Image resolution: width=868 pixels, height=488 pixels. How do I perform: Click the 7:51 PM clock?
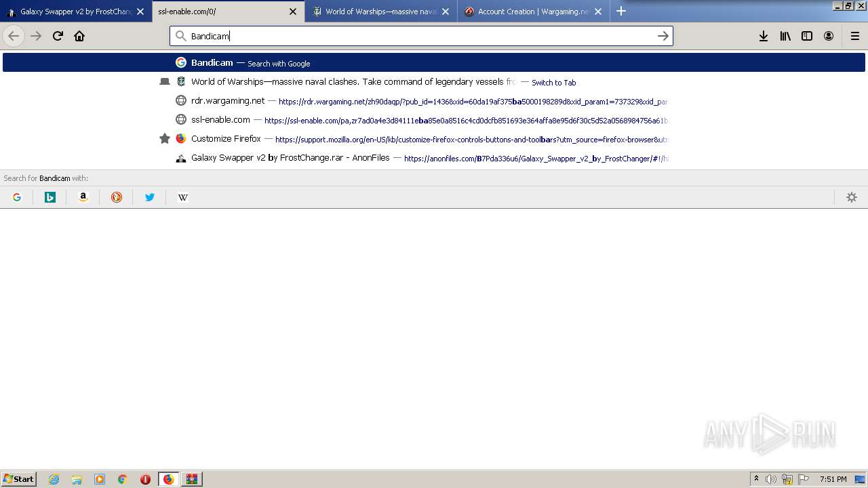point(833,479)
